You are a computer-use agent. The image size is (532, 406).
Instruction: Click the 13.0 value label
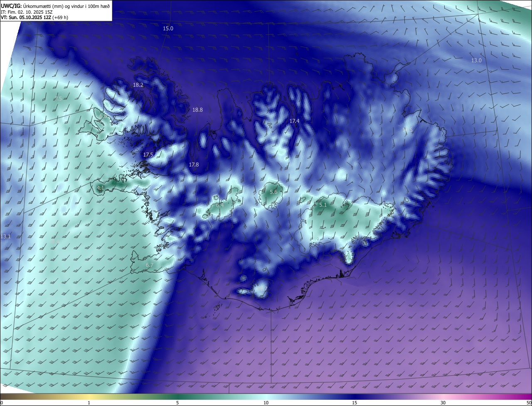(476, 61)
